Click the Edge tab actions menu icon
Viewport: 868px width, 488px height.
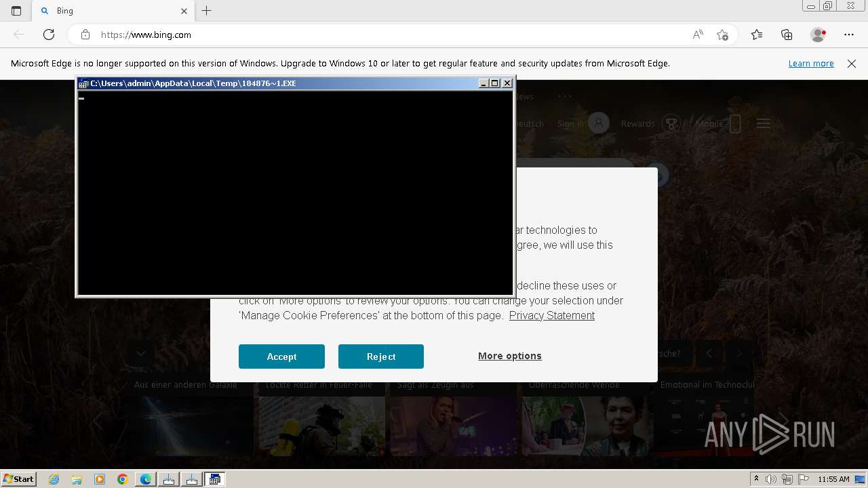[16, 11]
